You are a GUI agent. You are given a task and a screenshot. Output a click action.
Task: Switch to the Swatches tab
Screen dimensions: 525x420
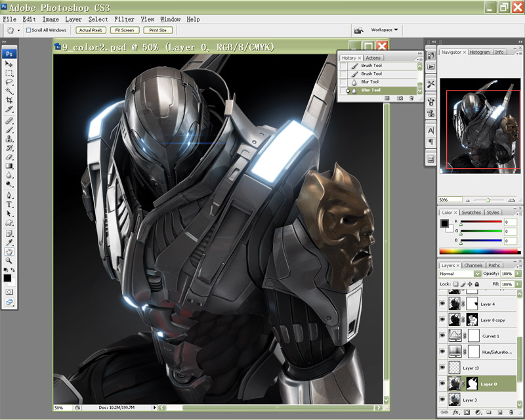471,213
